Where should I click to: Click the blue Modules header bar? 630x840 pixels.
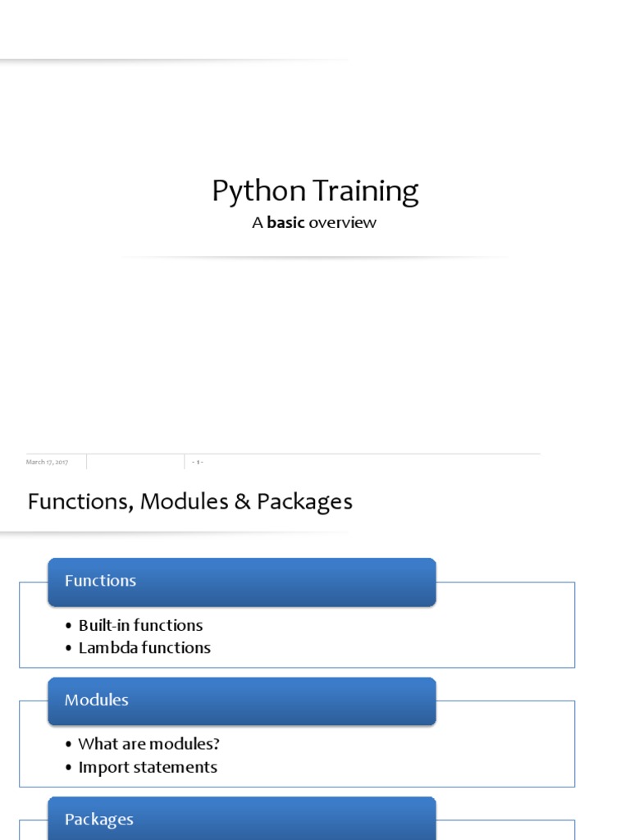(241, 701)
